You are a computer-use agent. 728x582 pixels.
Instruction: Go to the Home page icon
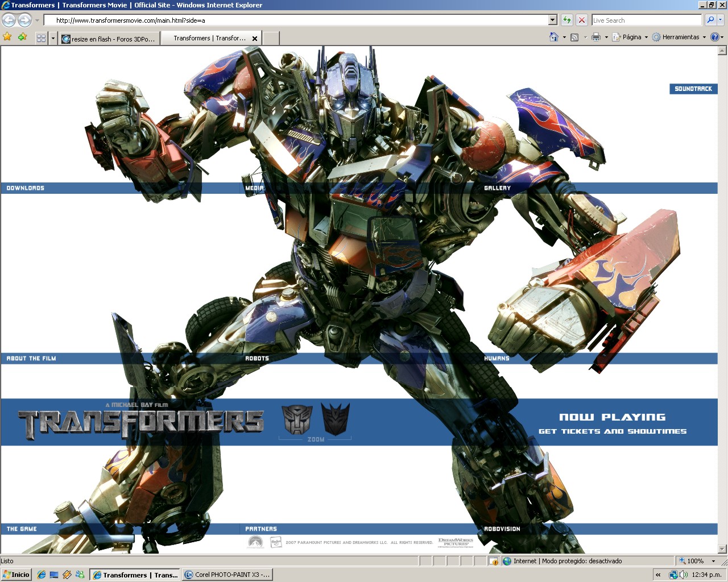click(x=554, y=37)
